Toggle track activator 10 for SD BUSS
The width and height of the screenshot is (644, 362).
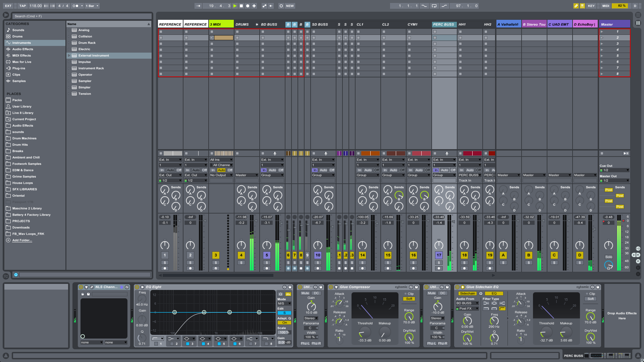coord(318,255)
